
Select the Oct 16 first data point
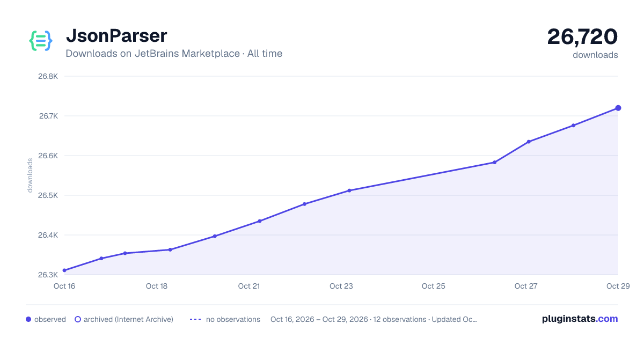coord(64,270)
